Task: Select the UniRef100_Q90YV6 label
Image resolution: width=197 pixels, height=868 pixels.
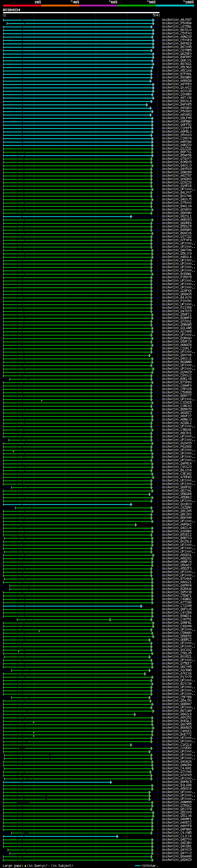Action: pos(177,355)
